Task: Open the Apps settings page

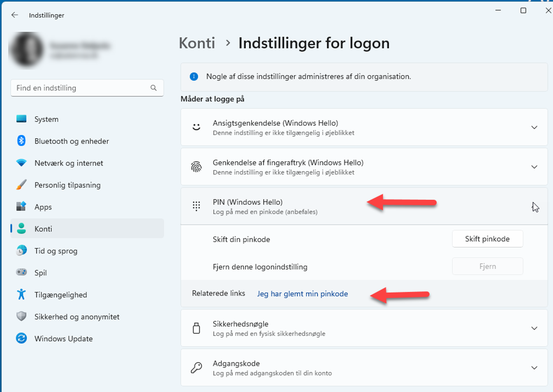Action: (x=87, y=207)
